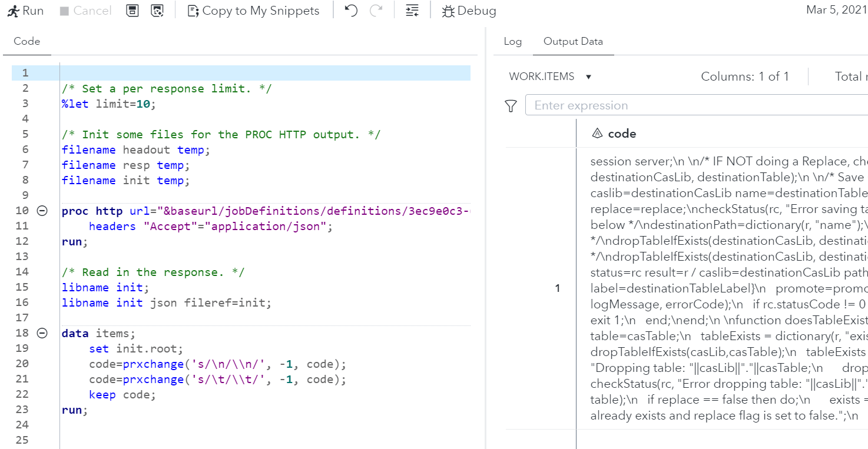868x449 pixels.
Task: Select the Output Data tab
Action: pyautogui.click(x=573, y=41)
